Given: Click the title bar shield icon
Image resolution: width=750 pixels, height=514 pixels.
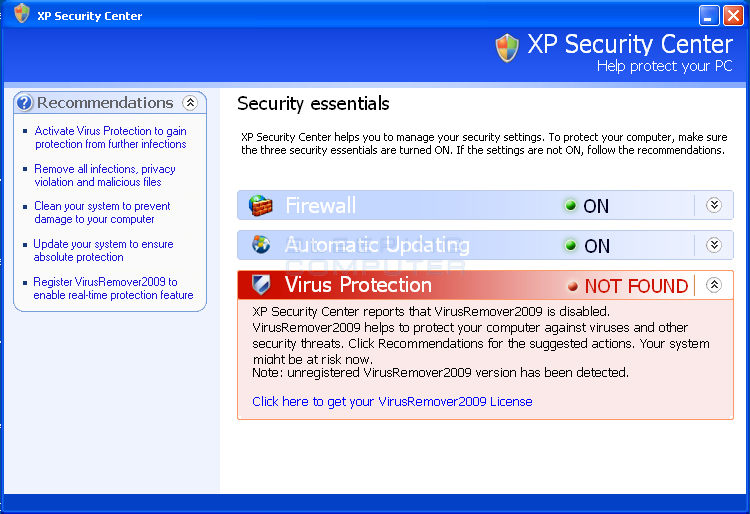Looking at the screenshot, I should pyautogui.click(x=22, y=13).
